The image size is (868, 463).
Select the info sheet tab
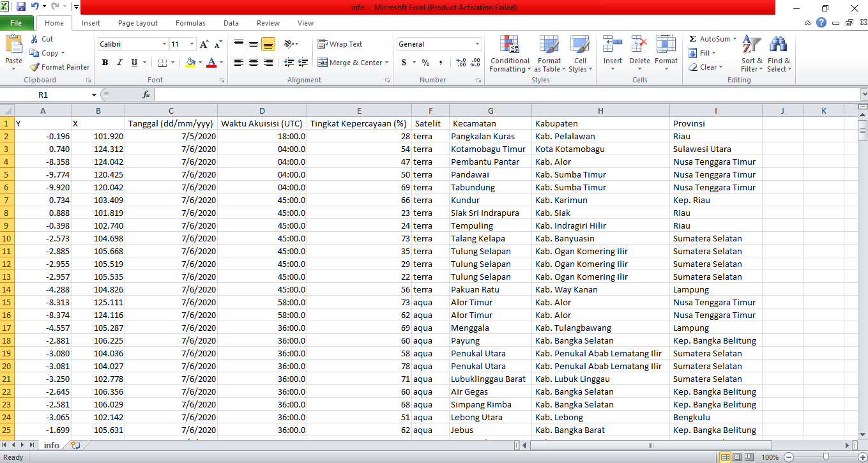(x=52, y=445)
